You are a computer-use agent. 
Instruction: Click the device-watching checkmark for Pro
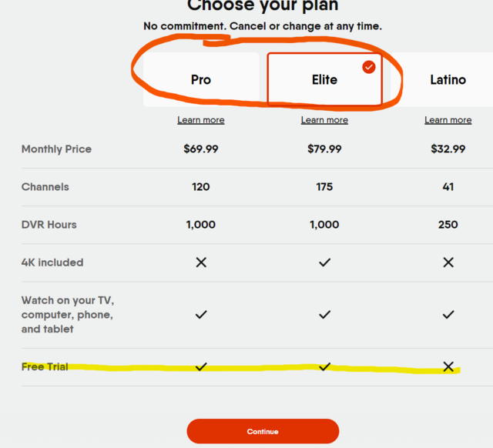(201, 315)
